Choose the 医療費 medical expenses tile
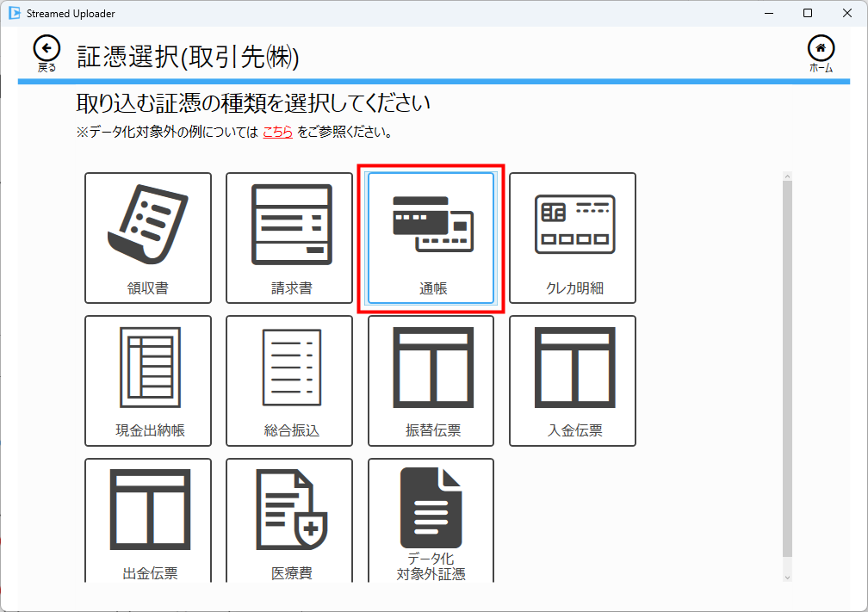 (x=289, y=521)
